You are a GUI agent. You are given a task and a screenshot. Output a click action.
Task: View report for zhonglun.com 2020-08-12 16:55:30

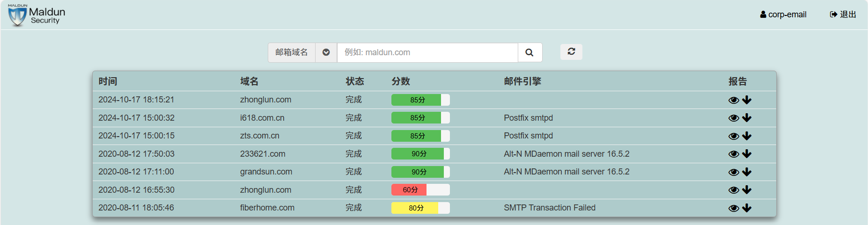pyautogui.click(x=734, y=190)
